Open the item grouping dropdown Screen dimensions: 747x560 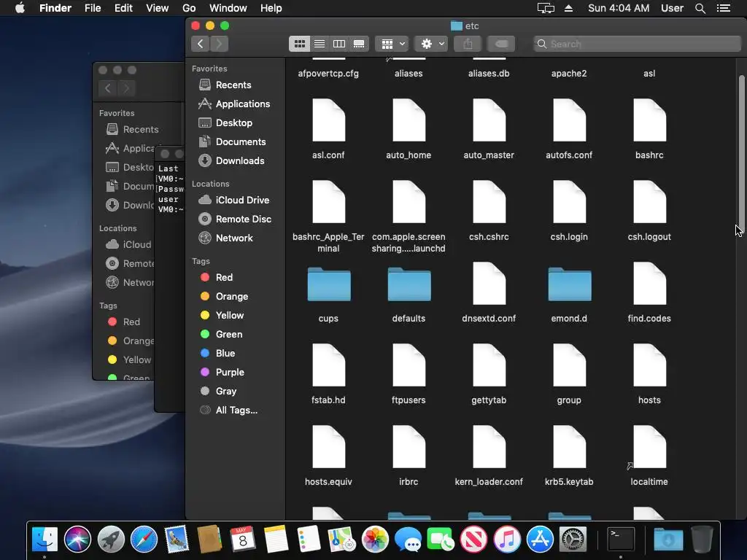[x=392, y=44]
